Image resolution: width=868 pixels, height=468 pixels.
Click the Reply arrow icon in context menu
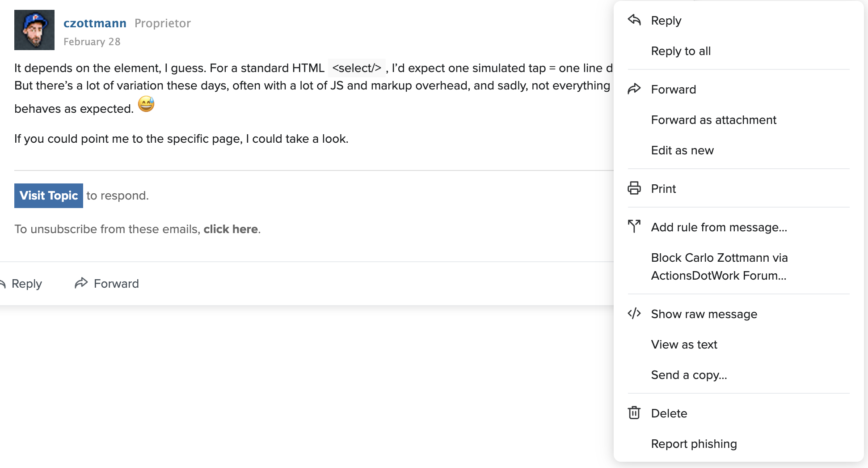634,20
